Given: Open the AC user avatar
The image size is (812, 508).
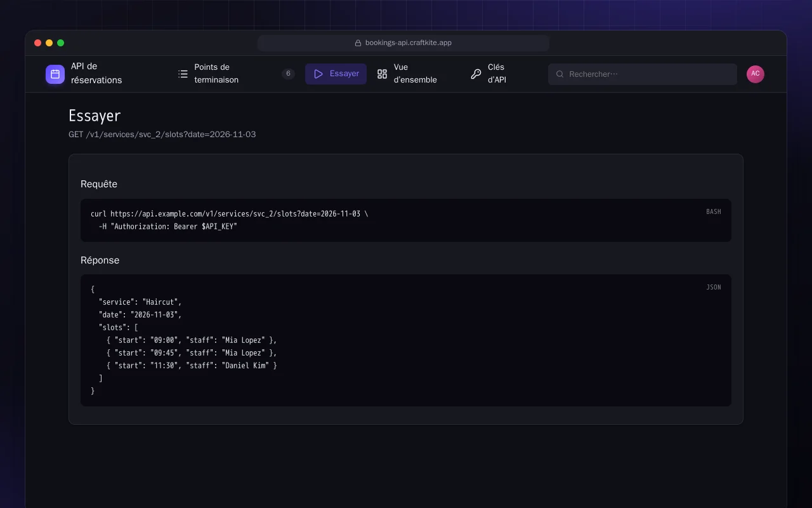Looking at the screenshot, I should [756, 74].
